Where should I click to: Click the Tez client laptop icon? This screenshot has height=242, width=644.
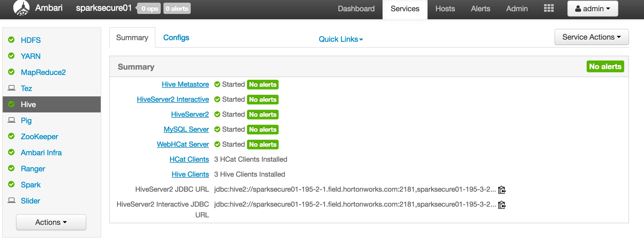point(11,88)
